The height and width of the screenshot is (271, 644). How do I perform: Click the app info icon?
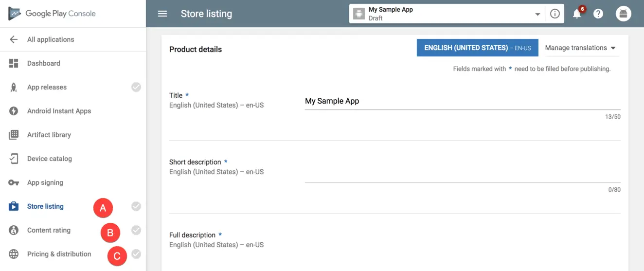pos(555,14)
